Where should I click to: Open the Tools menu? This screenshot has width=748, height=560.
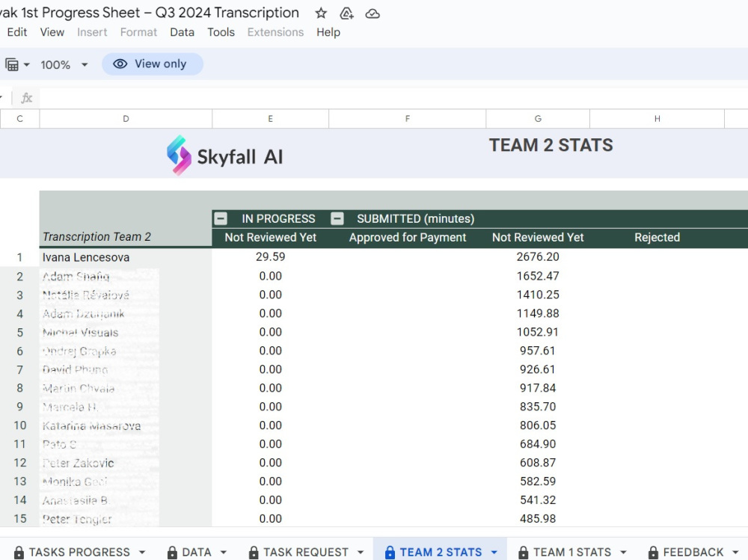tap(221, 32)
